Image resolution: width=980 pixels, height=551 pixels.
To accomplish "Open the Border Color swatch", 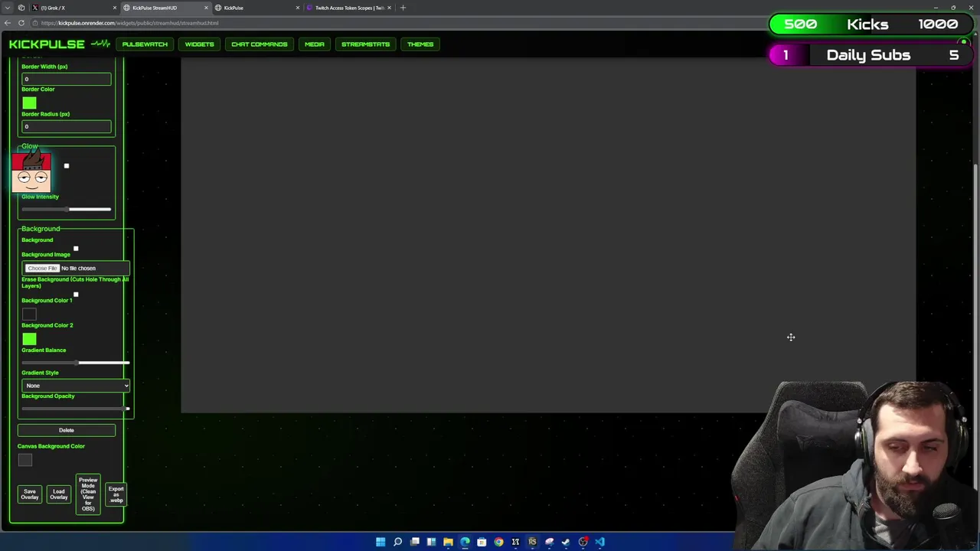I will pyautogui.click(x=29, y=103).
